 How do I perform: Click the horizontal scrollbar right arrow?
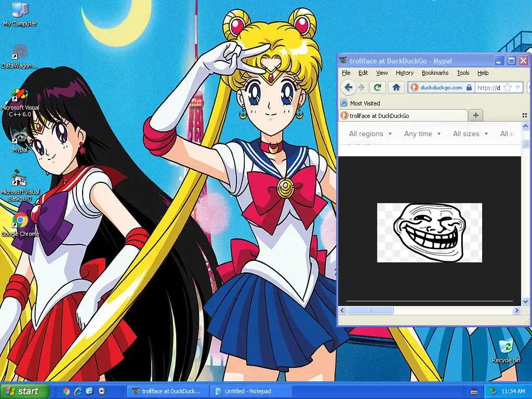coord(517,310)
